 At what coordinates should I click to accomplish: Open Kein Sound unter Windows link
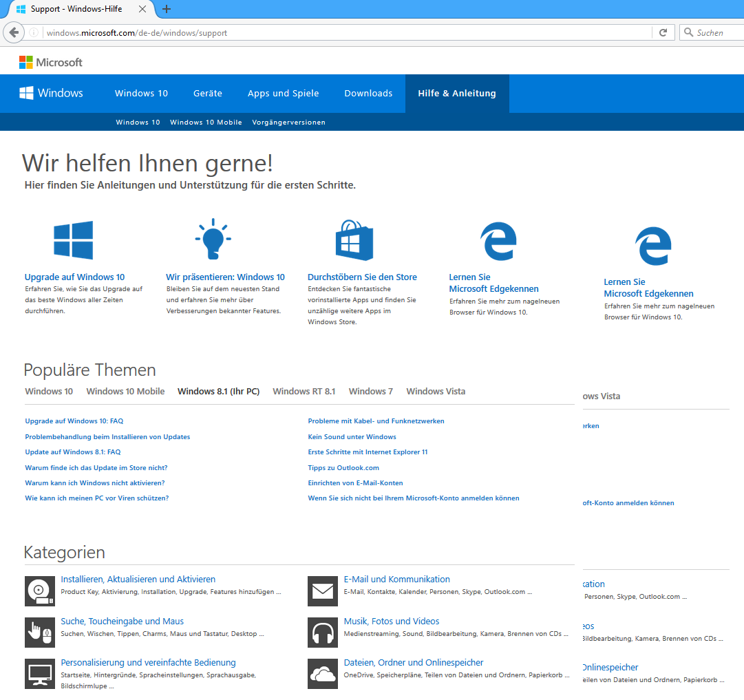click(x=352, y=436)
